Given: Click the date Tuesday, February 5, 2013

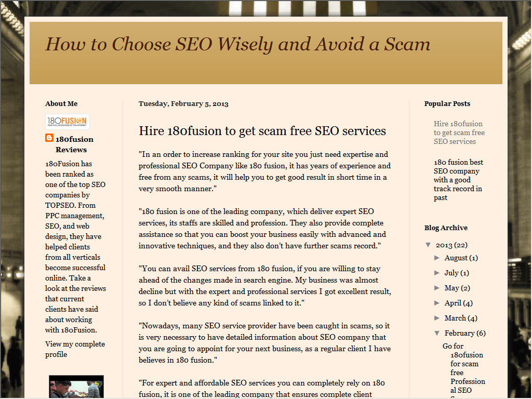Looking at the screenshot, I should (x=183, y=104).
